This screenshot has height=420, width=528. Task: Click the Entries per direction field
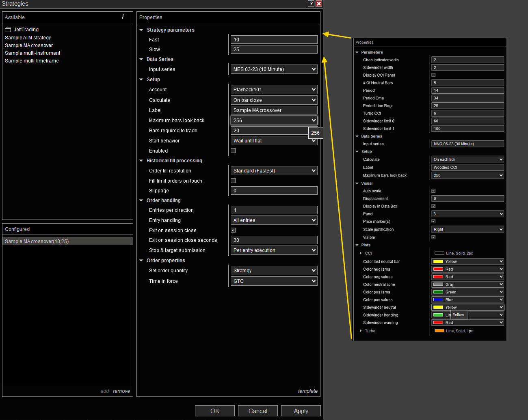coord(274,210)
